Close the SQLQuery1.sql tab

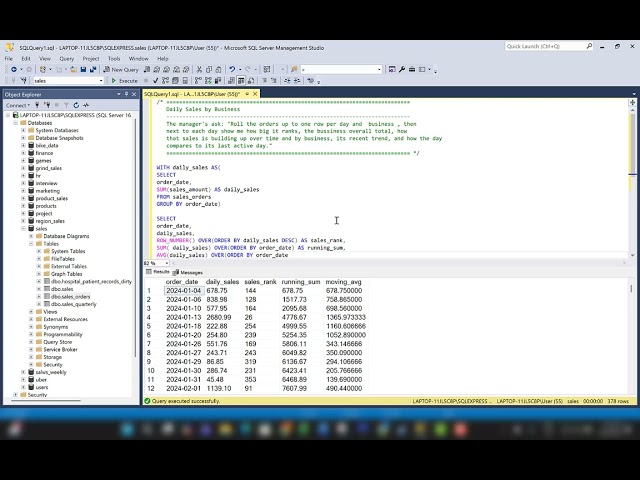click(x=255, y=94)
